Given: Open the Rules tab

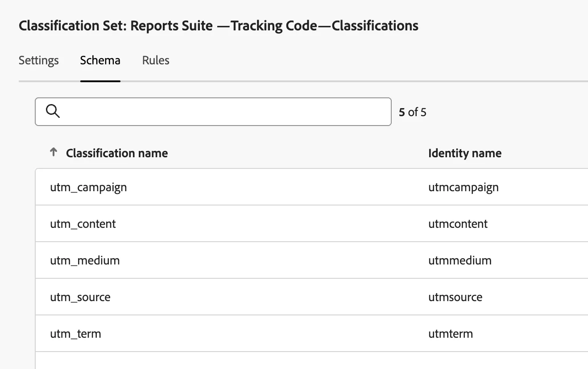Looking at the screenshot, I should pyautogui.click(x=155, y=60).
